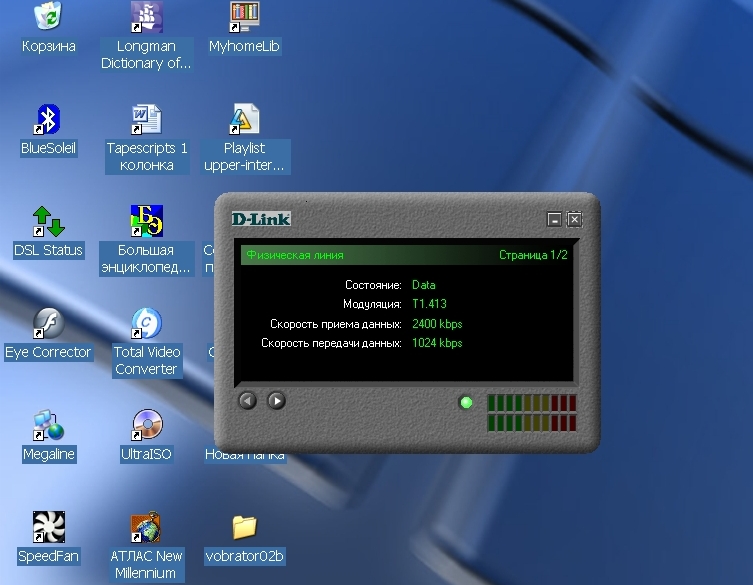Open Tapescripts 1 колонка Word document
753x585 pixels.
coord(146,119)
